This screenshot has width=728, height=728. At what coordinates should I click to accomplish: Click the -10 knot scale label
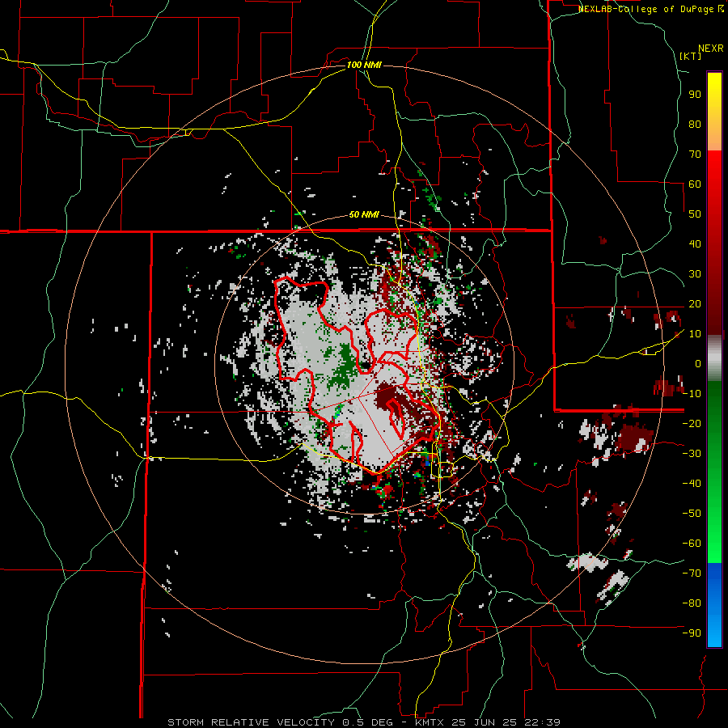[x=692, y=394]
